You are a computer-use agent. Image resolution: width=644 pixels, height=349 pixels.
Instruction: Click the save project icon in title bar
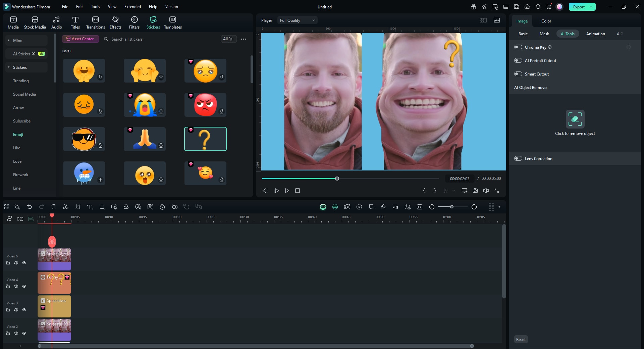pyautogui.click(x=517, y=7)
